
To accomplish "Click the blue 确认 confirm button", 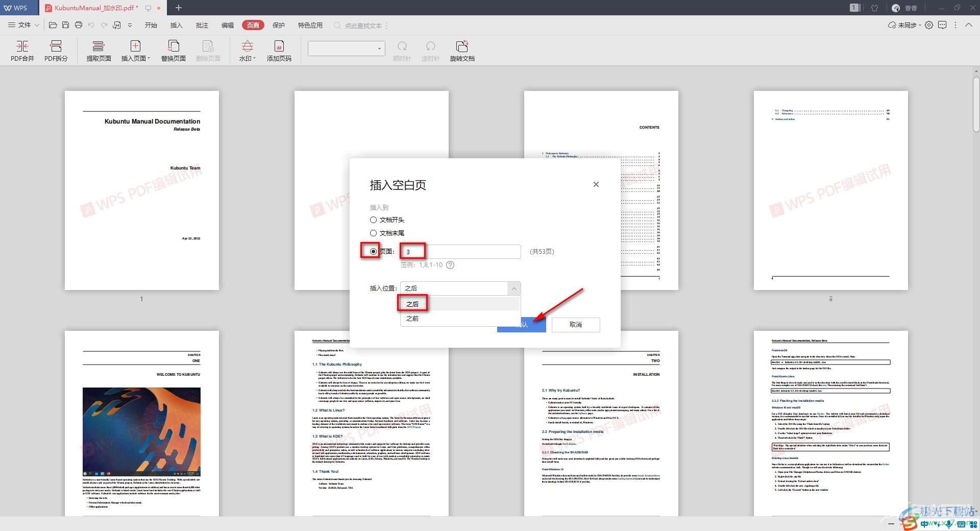I will (522, 325).
